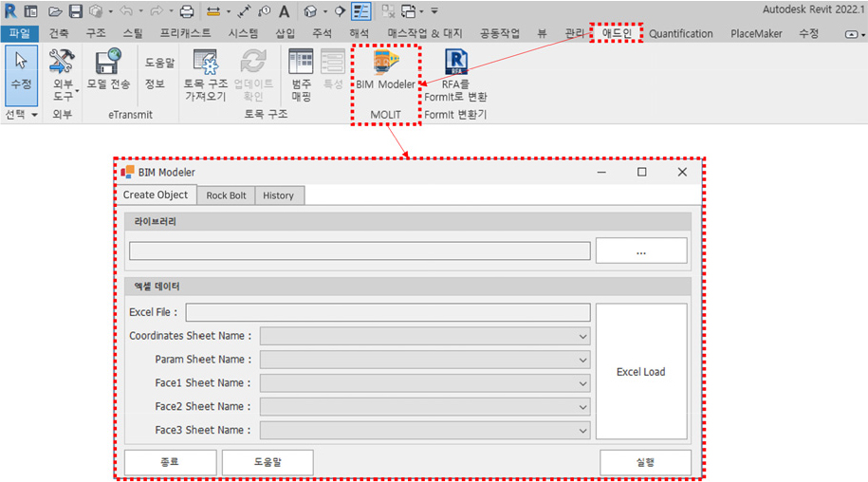Switch to the 해석 ribbon tab

359,33
